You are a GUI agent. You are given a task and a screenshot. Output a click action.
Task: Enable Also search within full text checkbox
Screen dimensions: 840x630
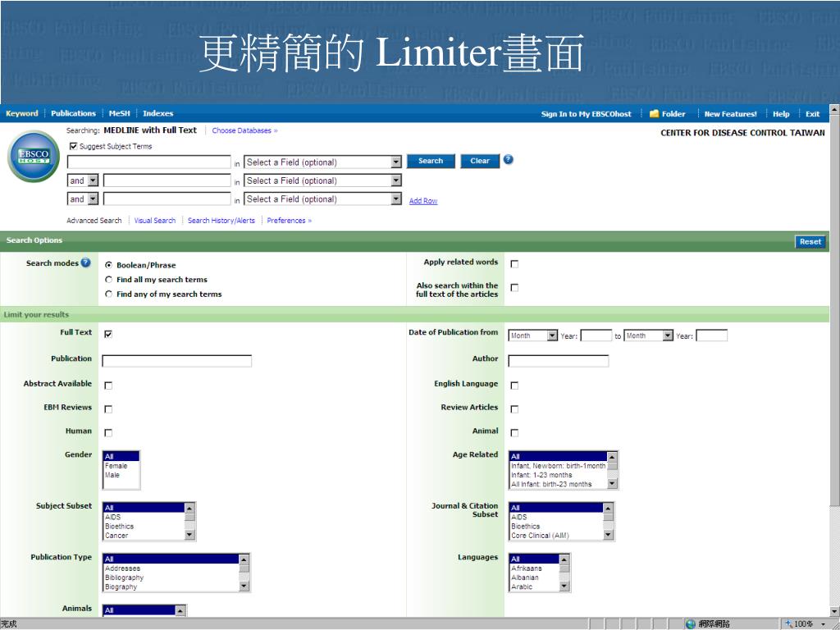514,288
